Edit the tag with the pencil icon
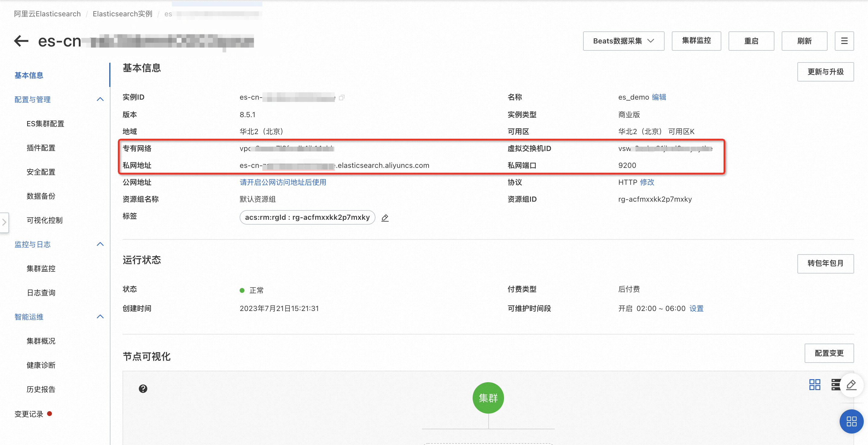The height and width of the screenshot is (445, 868). [385, 218]
